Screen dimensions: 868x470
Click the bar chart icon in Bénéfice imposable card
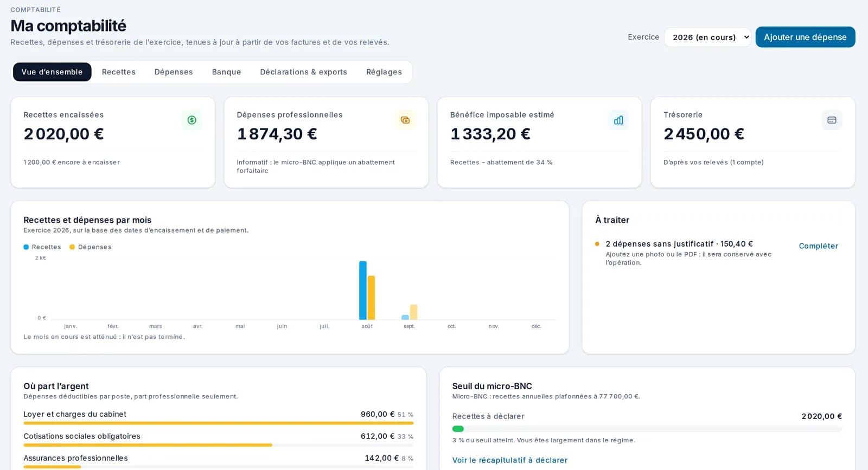(618, 120)
